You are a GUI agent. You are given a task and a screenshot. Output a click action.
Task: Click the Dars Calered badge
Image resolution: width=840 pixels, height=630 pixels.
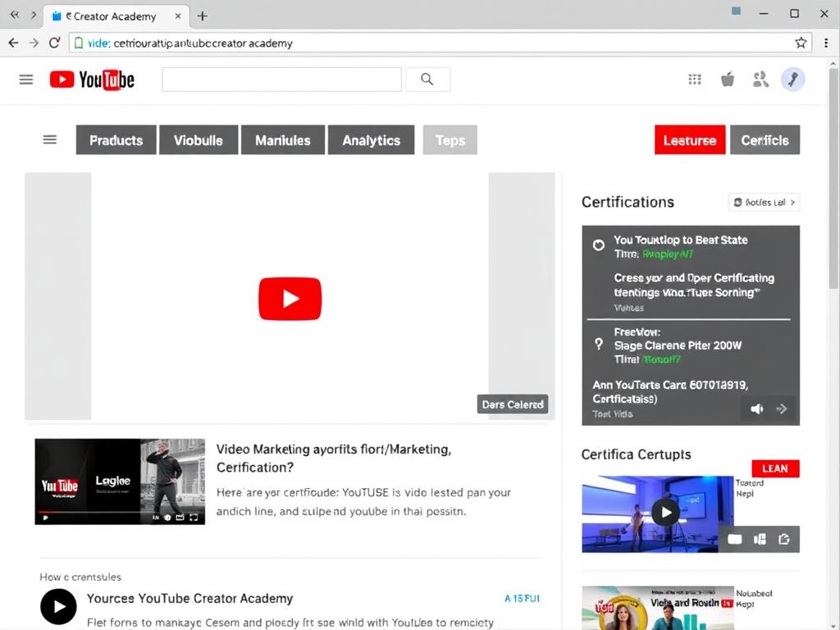click(x=513, y=404)
